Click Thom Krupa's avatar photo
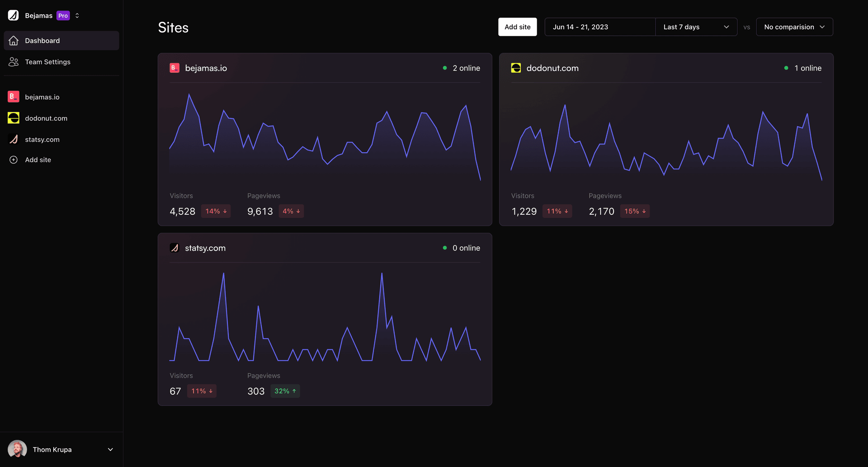The image size is (868, 467). [17, 449]
